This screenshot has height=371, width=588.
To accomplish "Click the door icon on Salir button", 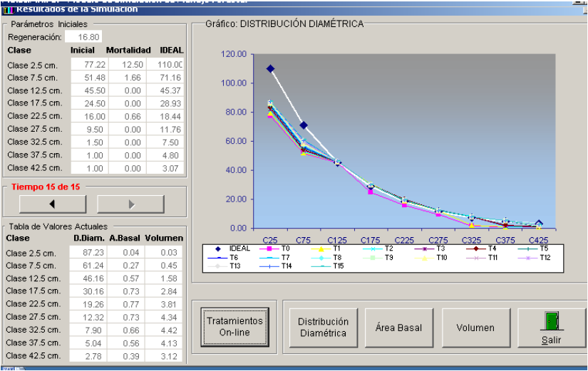I will 551,320.
